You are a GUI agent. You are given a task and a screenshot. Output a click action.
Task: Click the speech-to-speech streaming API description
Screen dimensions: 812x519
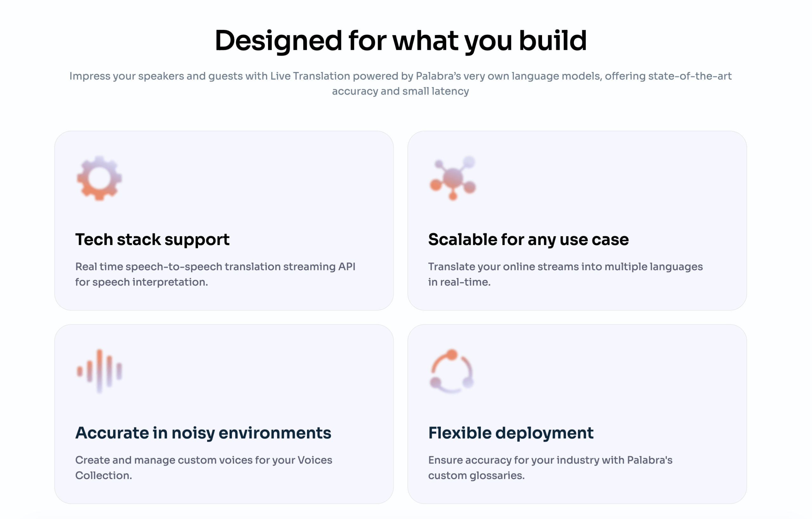point(215,274)
